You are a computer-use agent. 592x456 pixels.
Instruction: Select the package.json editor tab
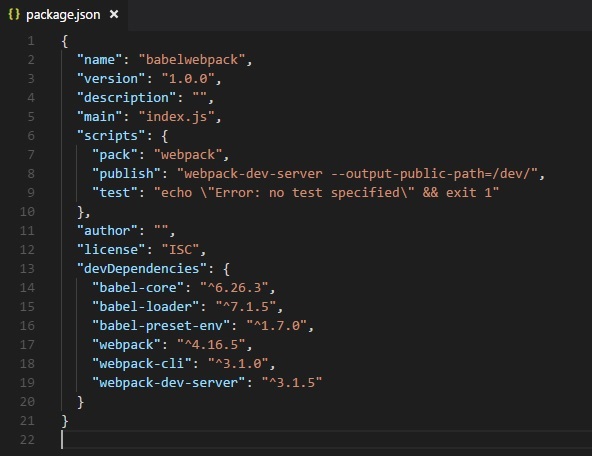[63, 15]
